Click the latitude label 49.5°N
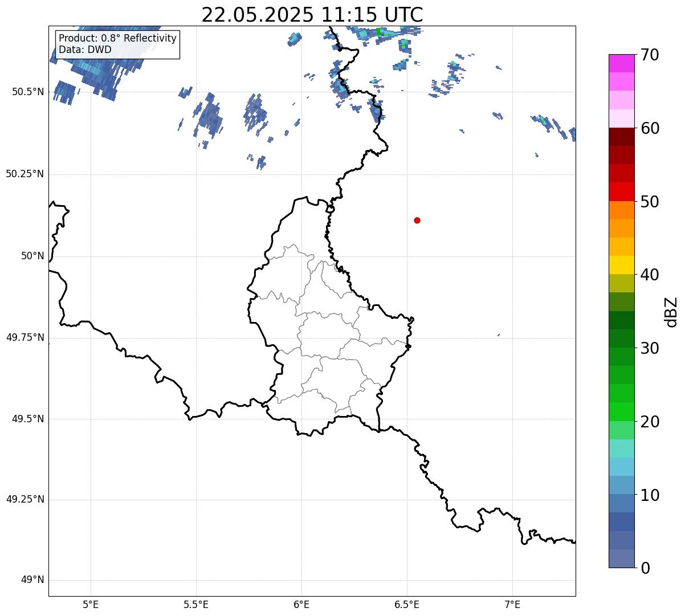Viewport: 685px width, 616px height. (28, 419)
